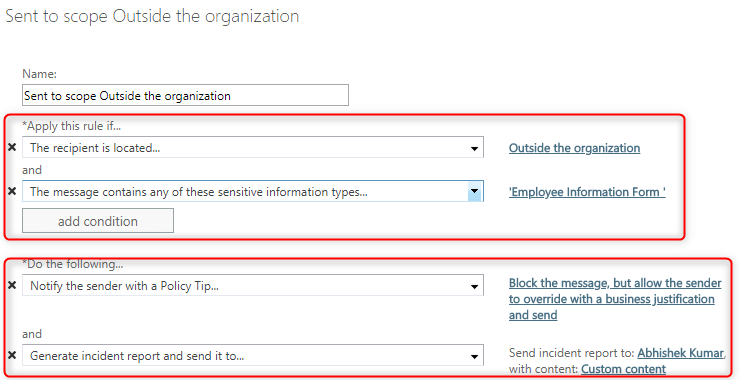Open 'Generate incident report' dropdown
The width and height of the screenshot is (740, 380).
[x=252, y=355]
